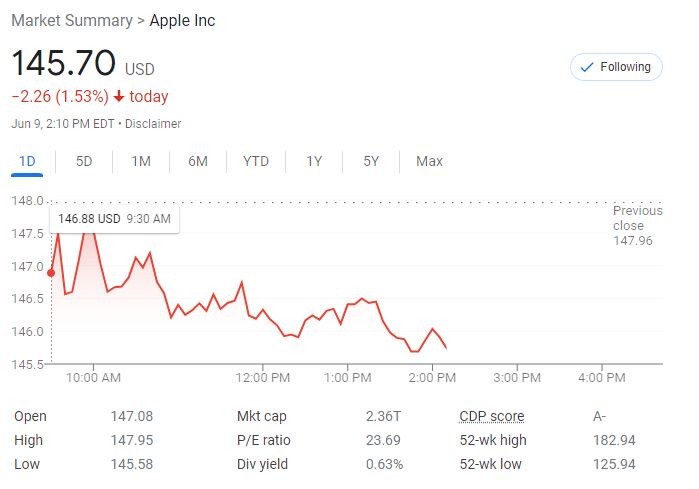
Task: Click the Previous close label
Action: coord(637,218)
